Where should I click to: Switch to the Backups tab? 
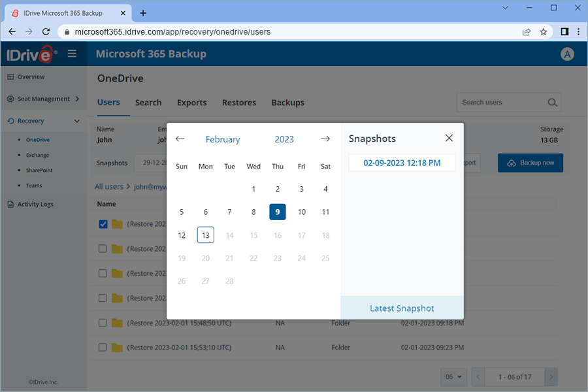pyautogui.click(x=287, y=103)
